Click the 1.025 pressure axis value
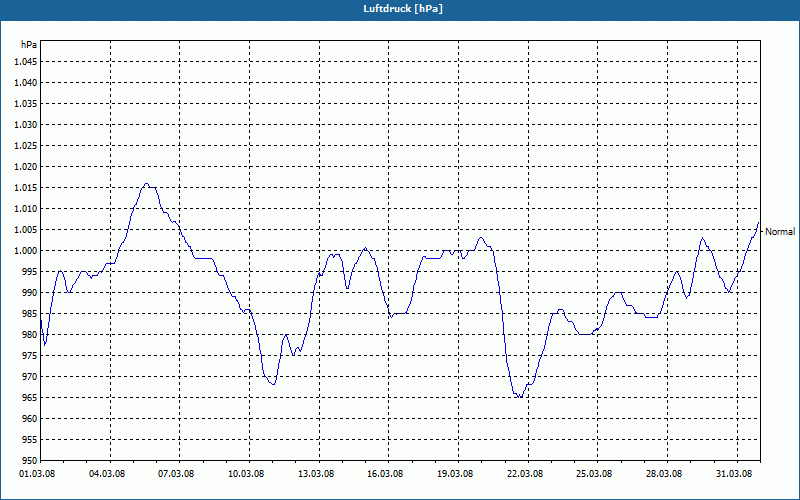The height and width of the screenshot is (500, 800). 26,145
